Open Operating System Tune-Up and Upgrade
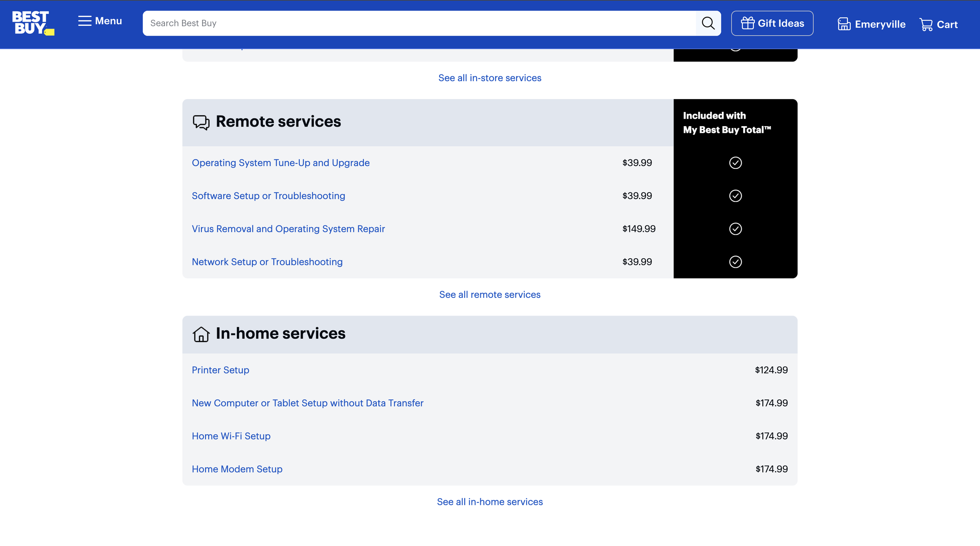Screen dimensions: 980x546 (281, 163)
